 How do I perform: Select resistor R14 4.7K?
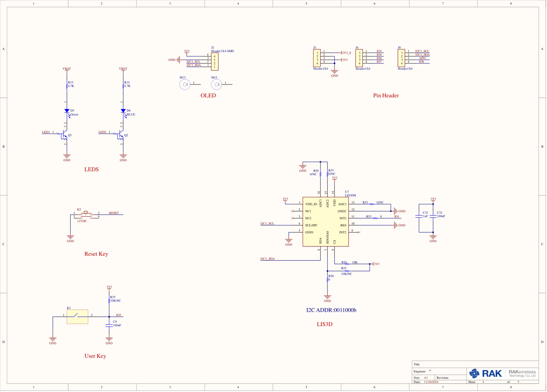[x=123, y=86]
